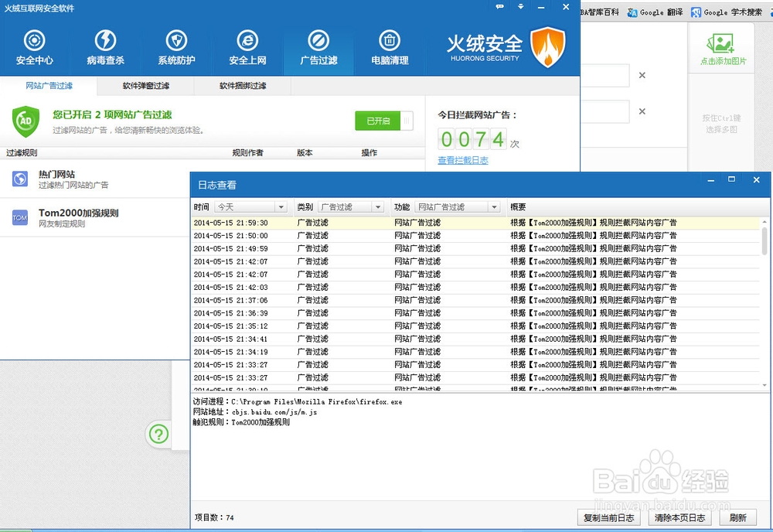The width and height of the screenshot is (773, 532).
Task: Expand the 类别 广告过滤 dropdown
Action: tap(378, 207)
